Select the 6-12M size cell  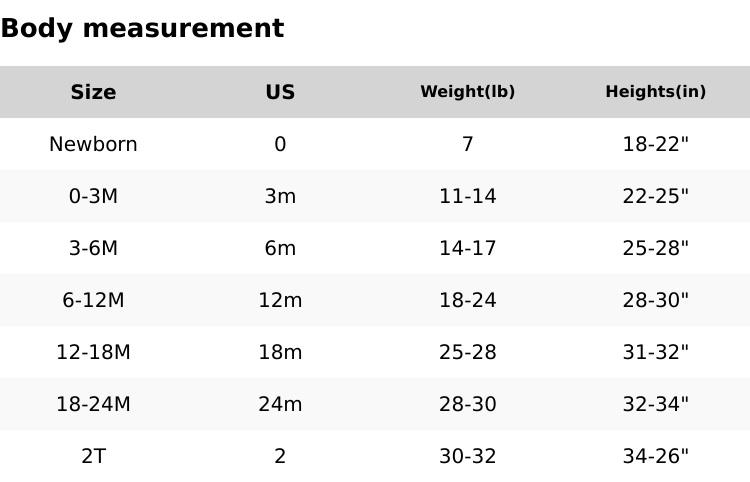[x=93, y=300]
